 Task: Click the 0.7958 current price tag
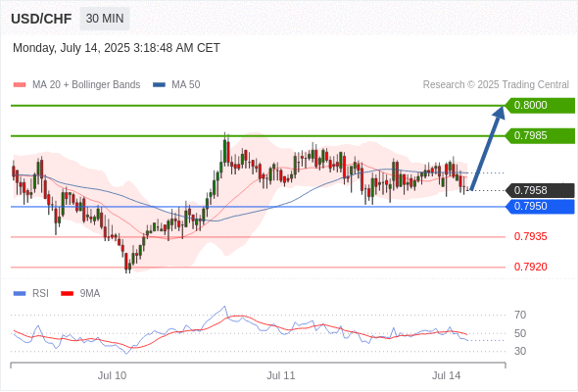(x=540, y=190)
